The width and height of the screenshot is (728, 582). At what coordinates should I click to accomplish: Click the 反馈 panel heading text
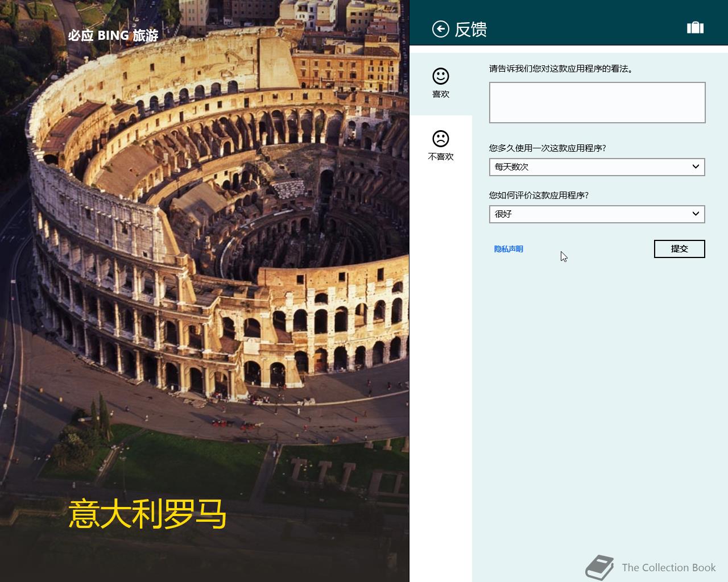coord(471,30)
